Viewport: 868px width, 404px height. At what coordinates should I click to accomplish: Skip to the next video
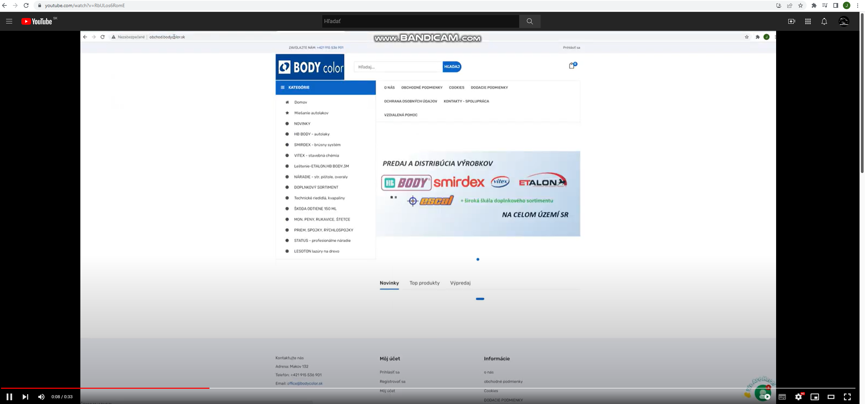(25, 397)
